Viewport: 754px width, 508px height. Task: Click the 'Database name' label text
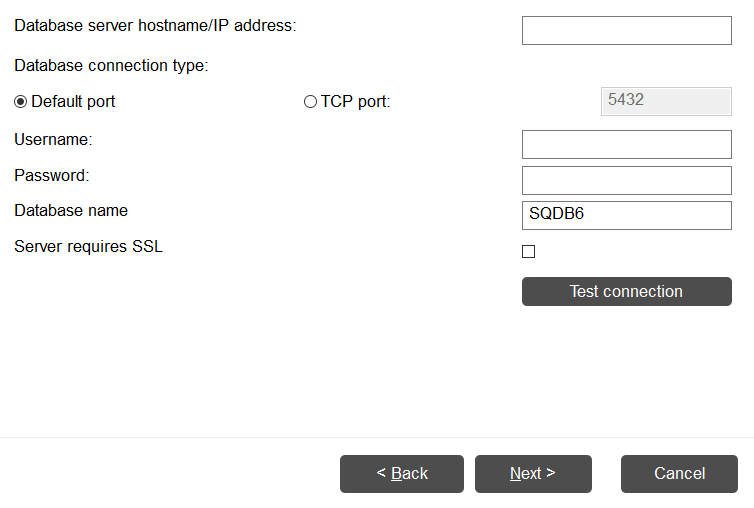click(x=71, y=210)
